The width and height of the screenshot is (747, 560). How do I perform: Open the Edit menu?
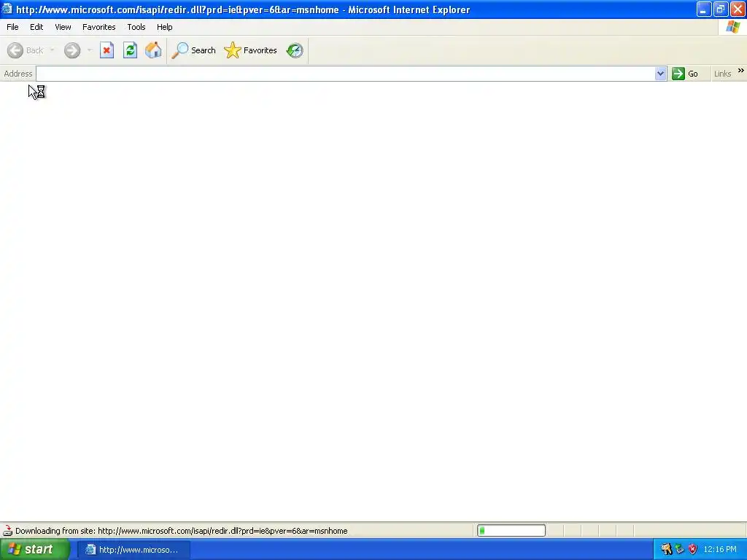36,27
